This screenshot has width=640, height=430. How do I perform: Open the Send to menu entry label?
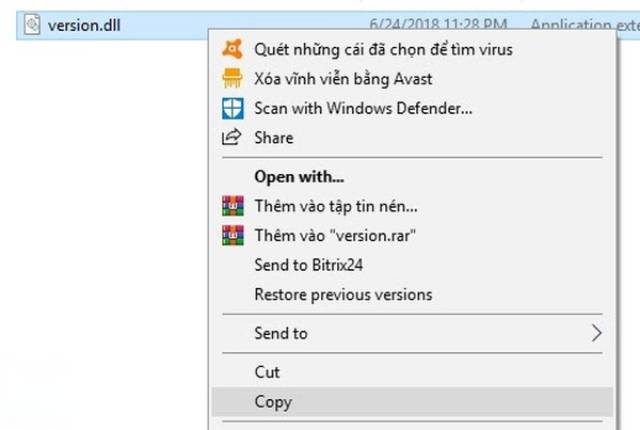[x=281, y=333]
